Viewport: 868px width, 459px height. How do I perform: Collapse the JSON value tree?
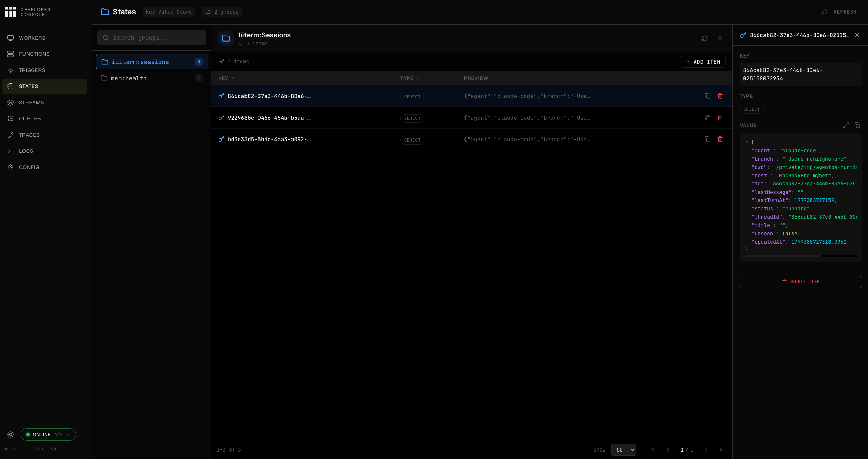(747, 142)
